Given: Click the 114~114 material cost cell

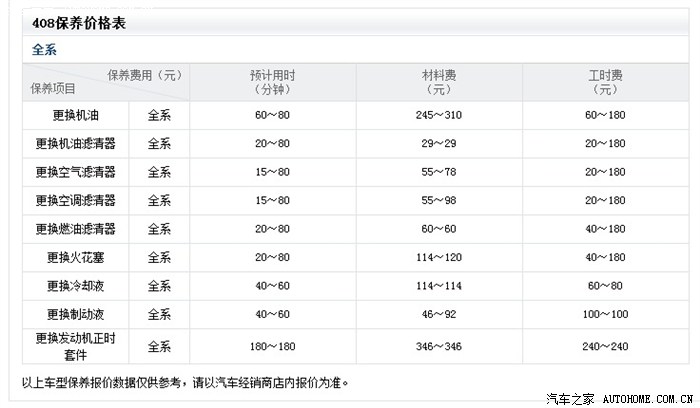Looking at the screenshot, I should [439, 286].
